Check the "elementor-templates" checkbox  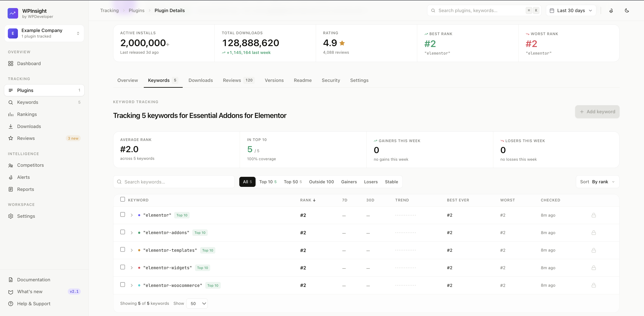coord(123,250)
